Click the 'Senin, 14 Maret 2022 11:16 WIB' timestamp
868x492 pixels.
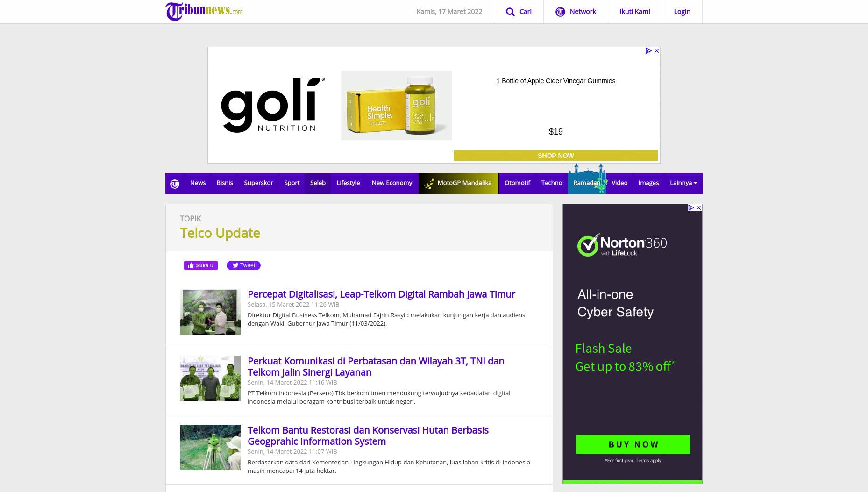click(292, 382)
